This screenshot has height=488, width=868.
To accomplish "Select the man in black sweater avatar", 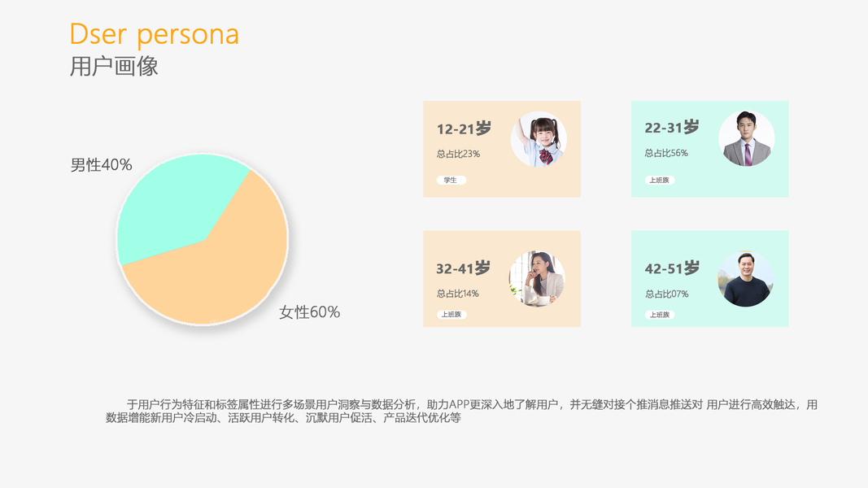I will point(745,279).
